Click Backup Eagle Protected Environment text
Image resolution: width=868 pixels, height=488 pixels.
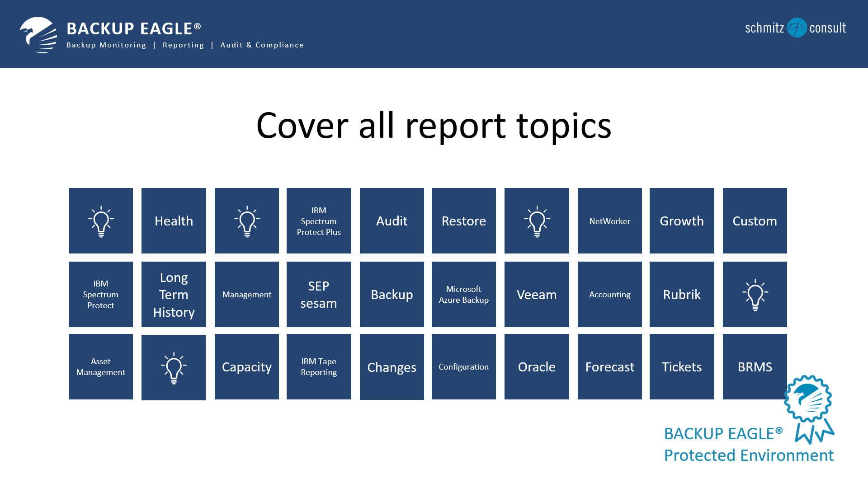(748, 445)
